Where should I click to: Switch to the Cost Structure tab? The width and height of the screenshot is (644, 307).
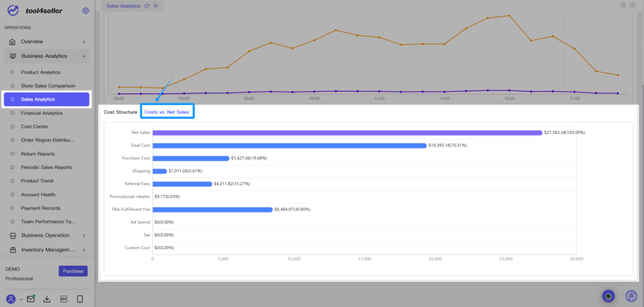pyautogui.click(x=120, y=112)
